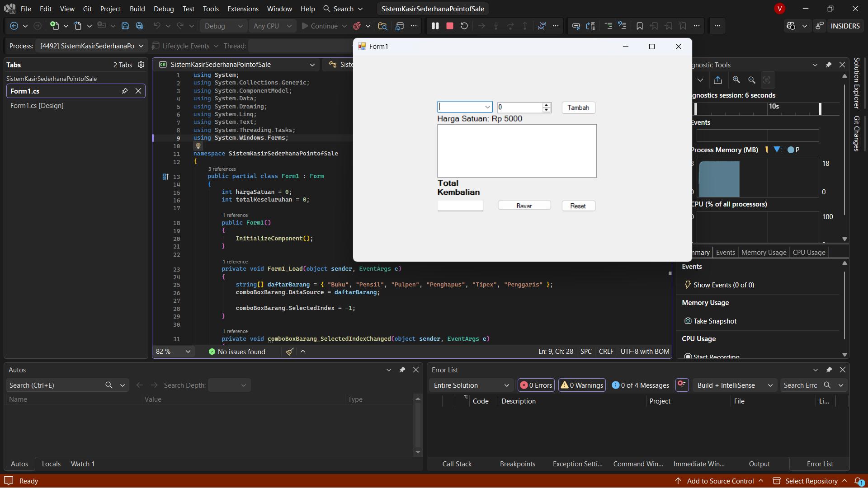Toggle the 0 Errors filter
Viewport: 868px width, 488px height.
pos(536,385)
